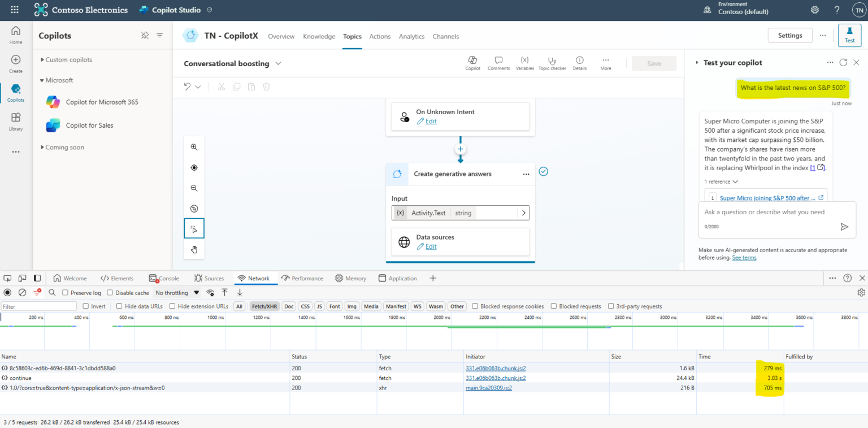This screenshot has width=868, height=428.
Task: Open the Variables panel in the topic toolbar
Action: pyautogui.click(x=524, y=63)
